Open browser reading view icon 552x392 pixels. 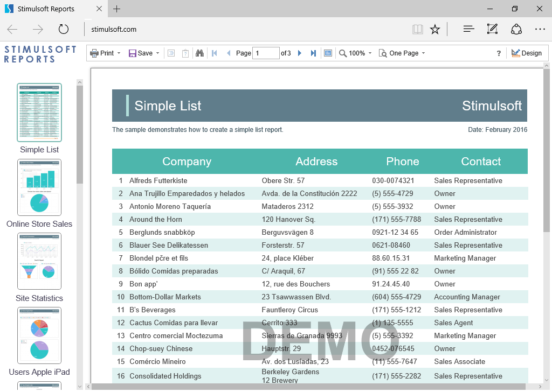[x=418, y=29]
